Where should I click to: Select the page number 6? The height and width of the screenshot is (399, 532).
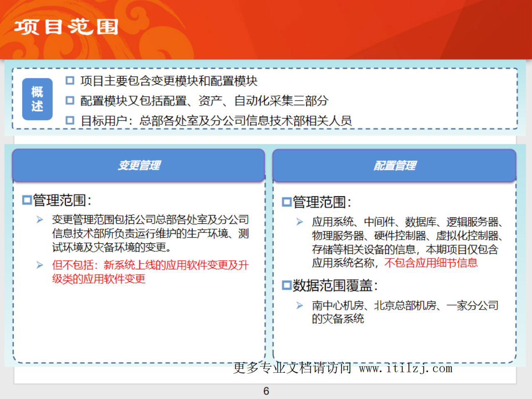point(266,391)
